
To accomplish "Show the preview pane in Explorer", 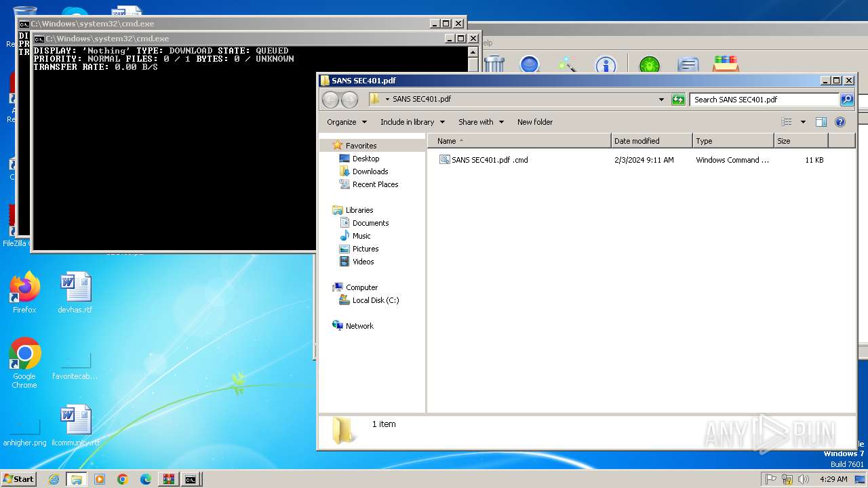I will click(821, 122).
